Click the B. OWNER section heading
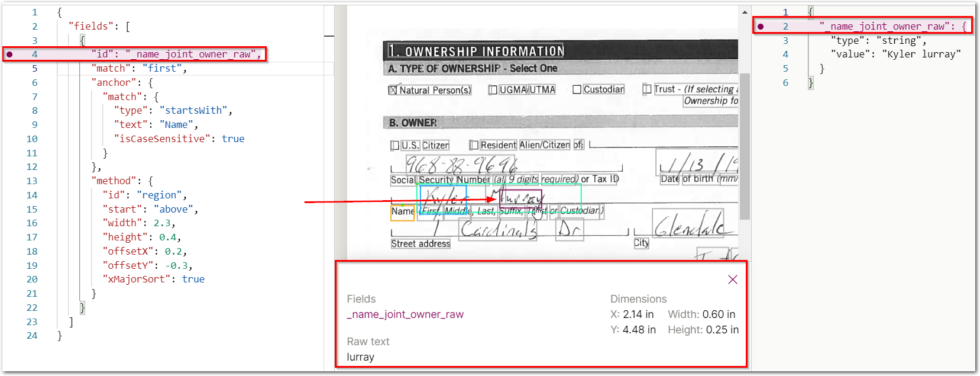 (413, 123)
